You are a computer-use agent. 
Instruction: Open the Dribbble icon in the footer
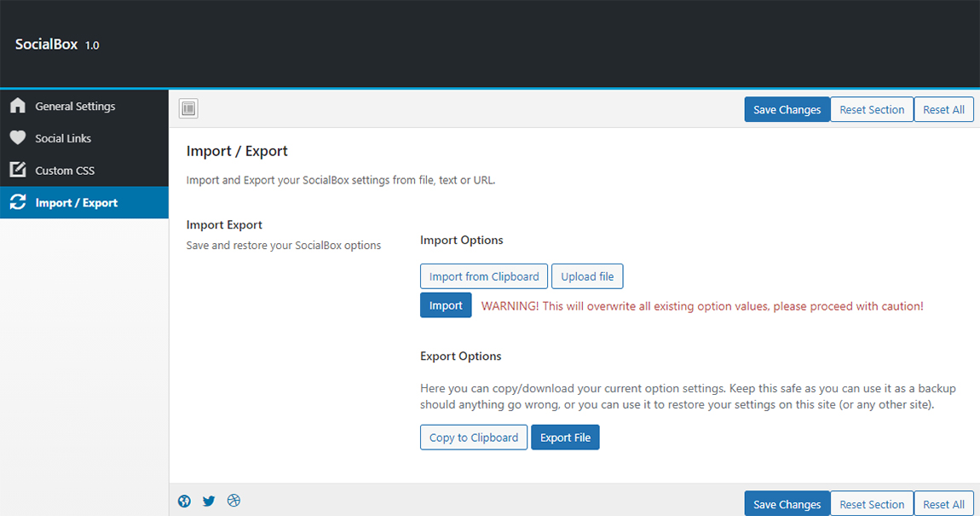233,501
